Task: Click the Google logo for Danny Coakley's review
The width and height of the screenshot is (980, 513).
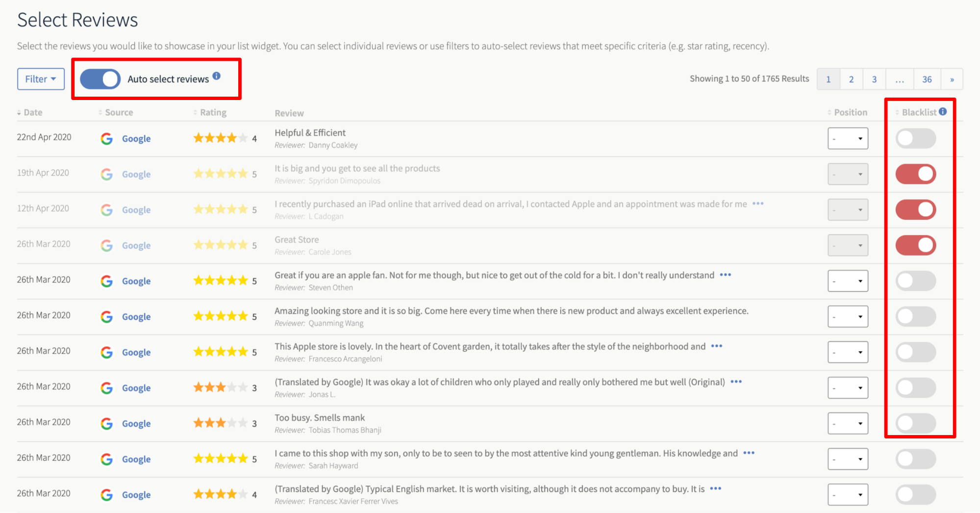Action: [x=107, y=139]
